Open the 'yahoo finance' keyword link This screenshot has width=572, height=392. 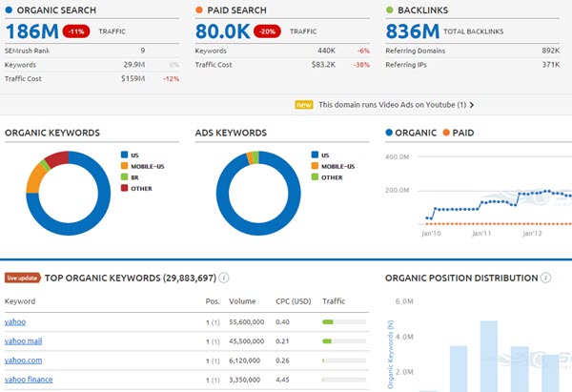(29, 380)
